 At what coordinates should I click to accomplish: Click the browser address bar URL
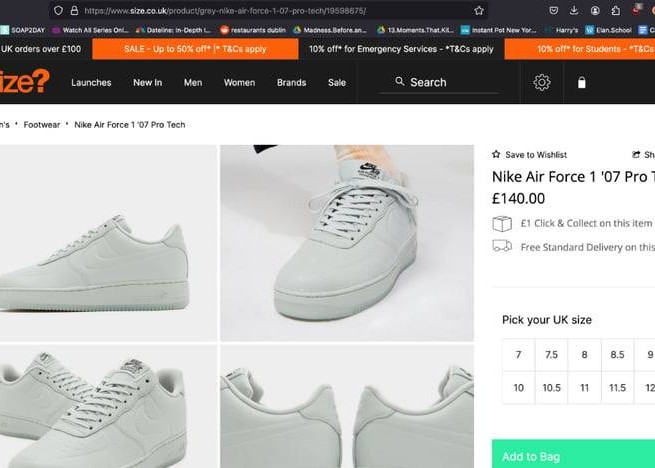225,11
